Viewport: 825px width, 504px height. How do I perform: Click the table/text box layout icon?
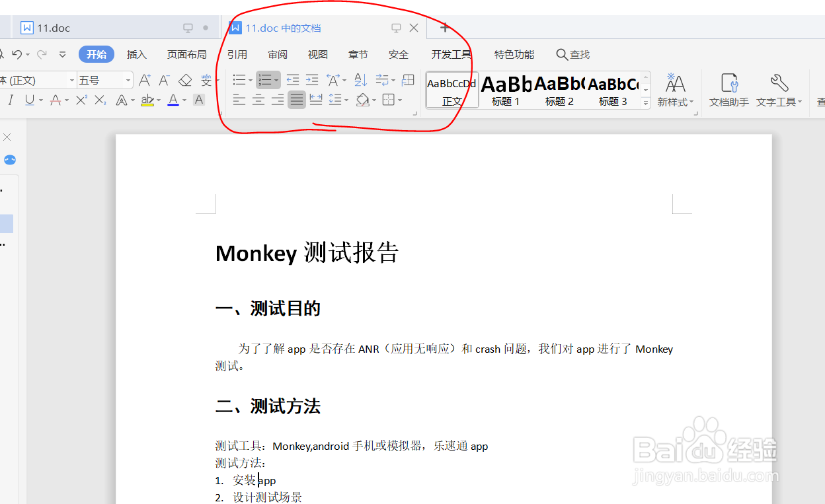point(408,80)
